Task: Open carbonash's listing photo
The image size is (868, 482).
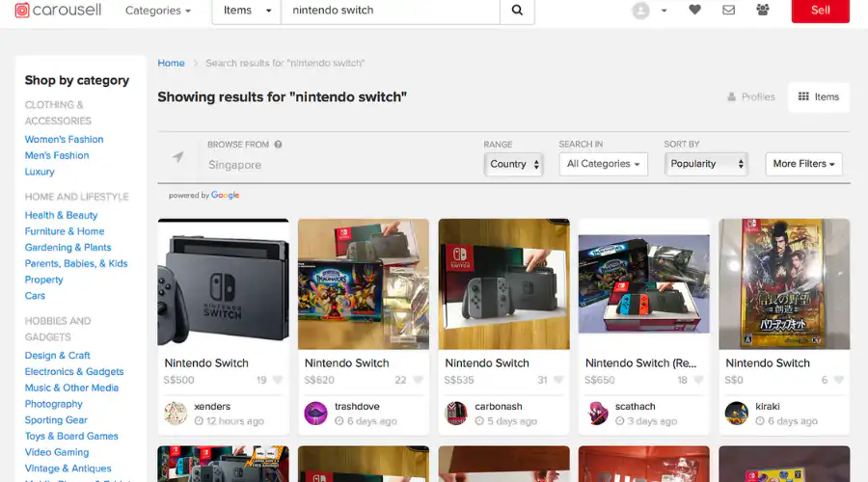Action: [503, 283]
